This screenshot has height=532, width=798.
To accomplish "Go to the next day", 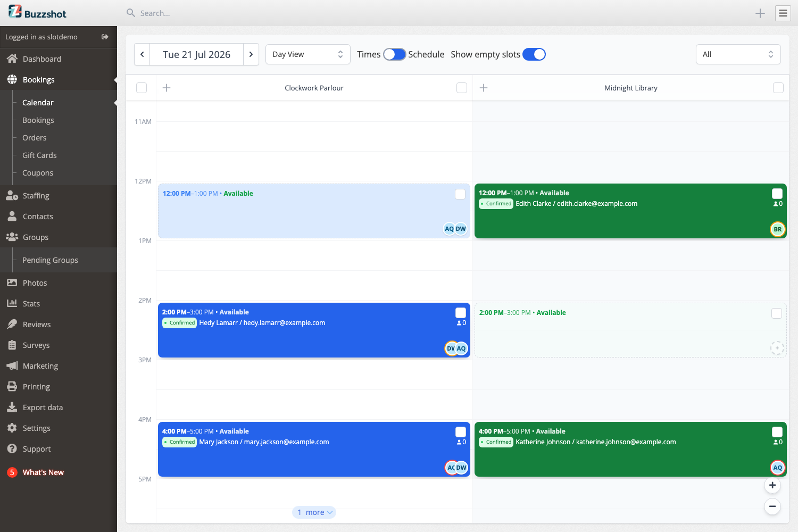I will 251,54.
